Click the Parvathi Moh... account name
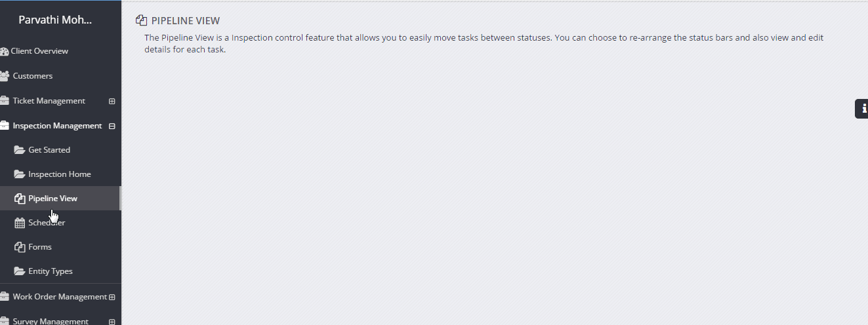Viewport: 868px width, 325px height. (55, 20)
